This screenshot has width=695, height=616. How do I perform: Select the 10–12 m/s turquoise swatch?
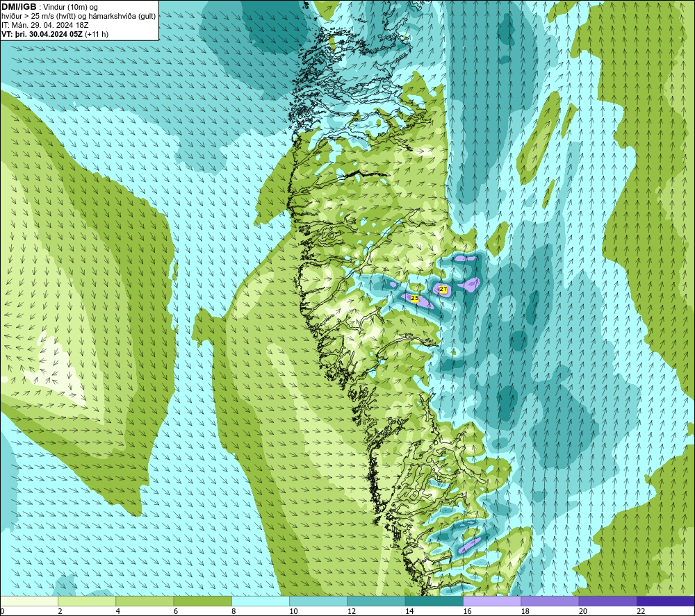click(318, 601)
